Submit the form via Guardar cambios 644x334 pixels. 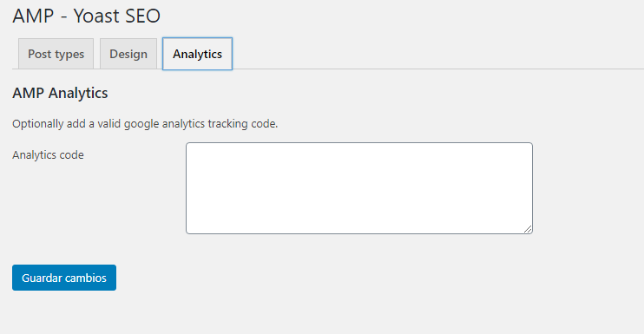pos(64,278)
